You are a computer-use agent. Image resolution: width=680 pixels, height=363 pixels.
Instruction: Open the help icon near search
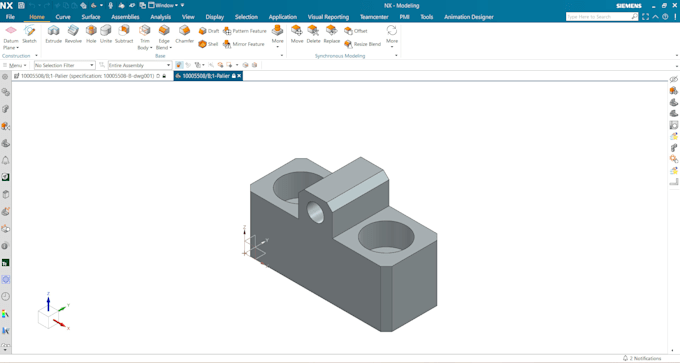pyautogui.click(x=665, y=16)
